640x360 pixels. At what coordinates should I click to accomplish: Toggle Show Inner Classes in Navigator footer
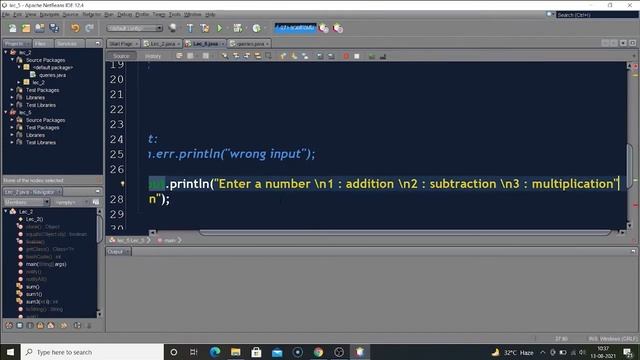pos(50,325)
